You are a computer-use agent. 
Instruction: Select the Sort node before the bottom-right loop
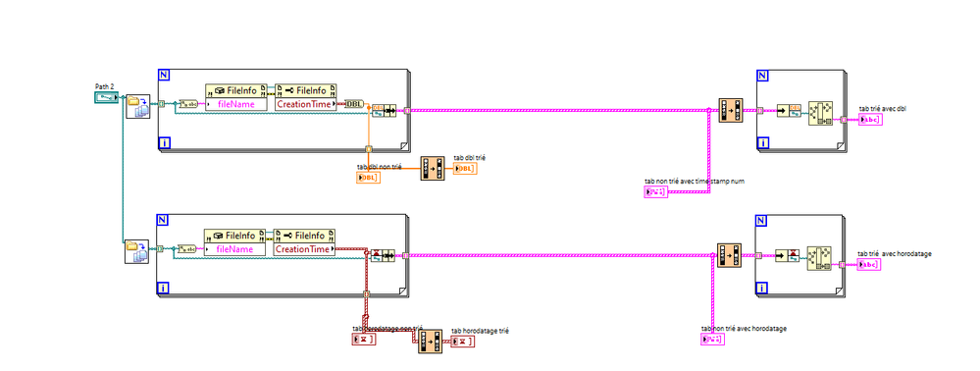[x=729, y=255]
